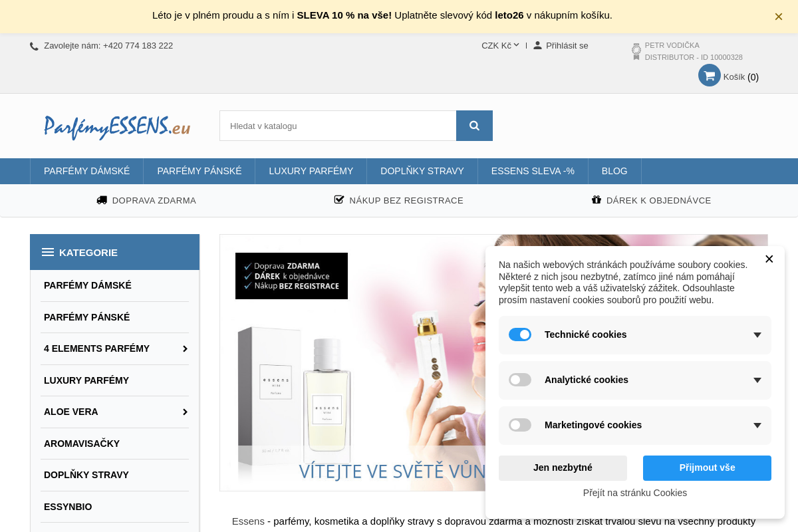Click the distributor badge icon

click(636, 51)
